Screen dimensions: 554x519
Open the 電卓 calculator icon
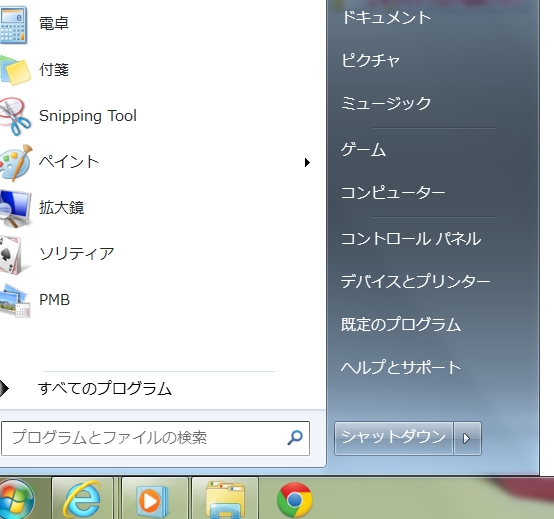[x=13, y=25]
